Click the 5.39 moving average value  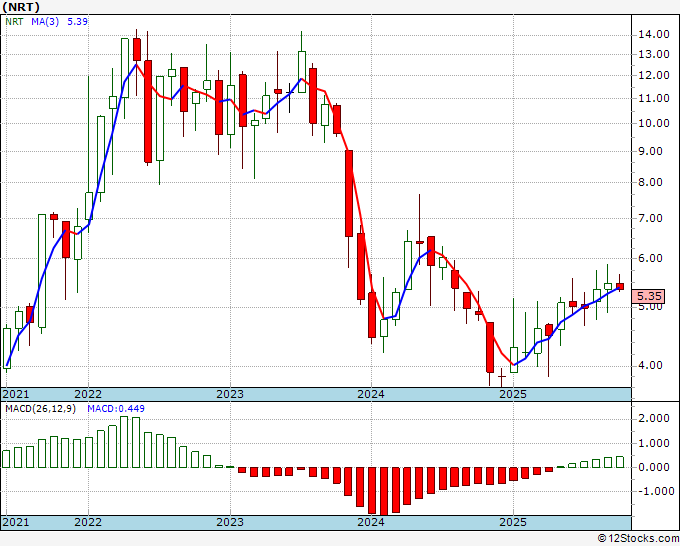(x=78, y=21)
